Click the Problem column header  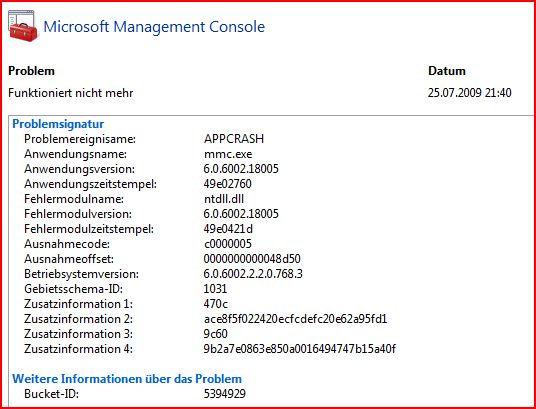click(x=31, y=71)
